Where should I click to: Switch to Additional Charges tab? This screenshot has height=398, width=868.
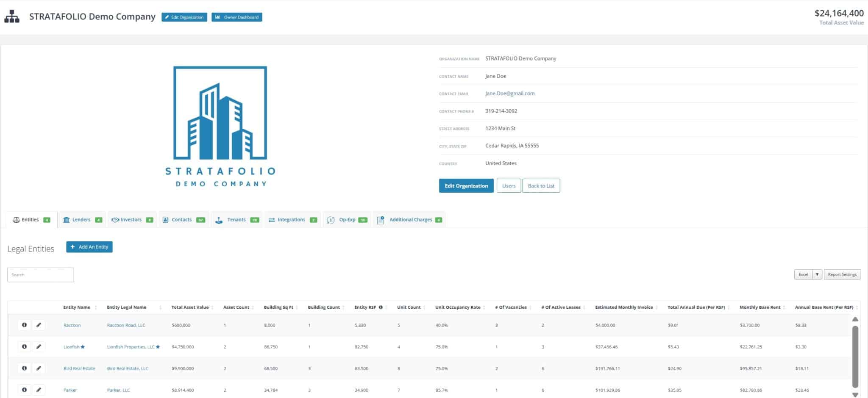409,220
